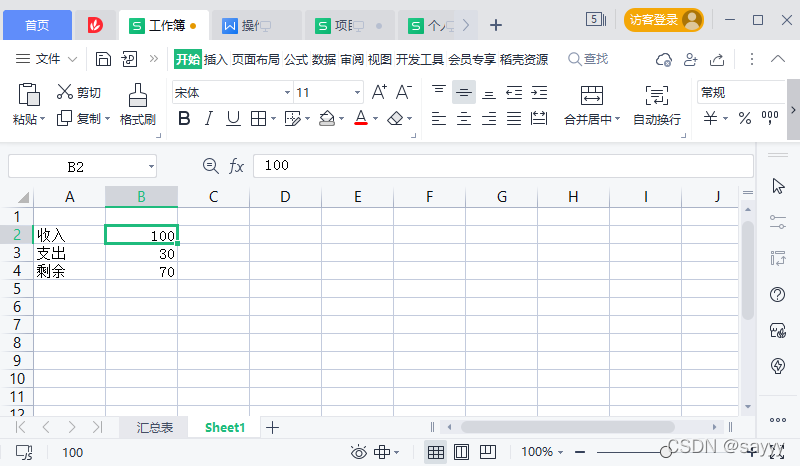Apply justify alignment
This screenshot has width=800, height=466.
point(514,119)
